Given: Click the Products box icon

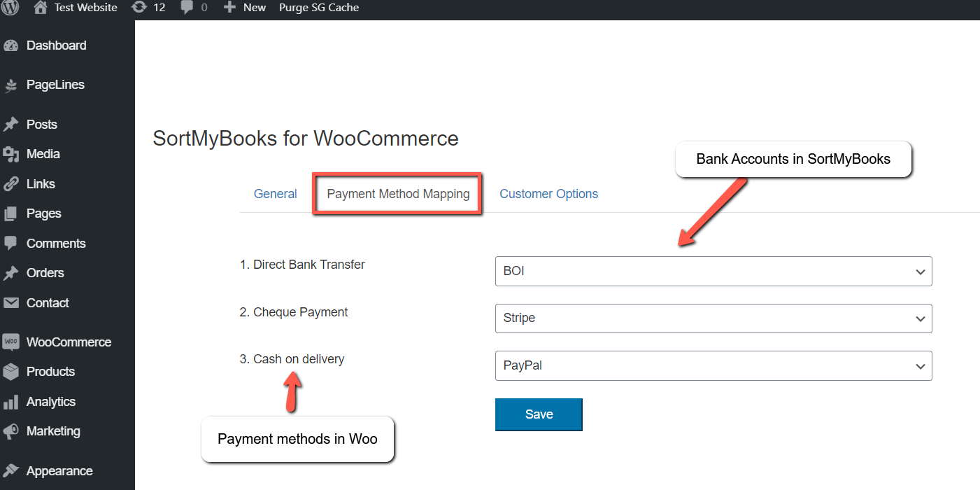Looking at the screenshot, I should [11, 372].
